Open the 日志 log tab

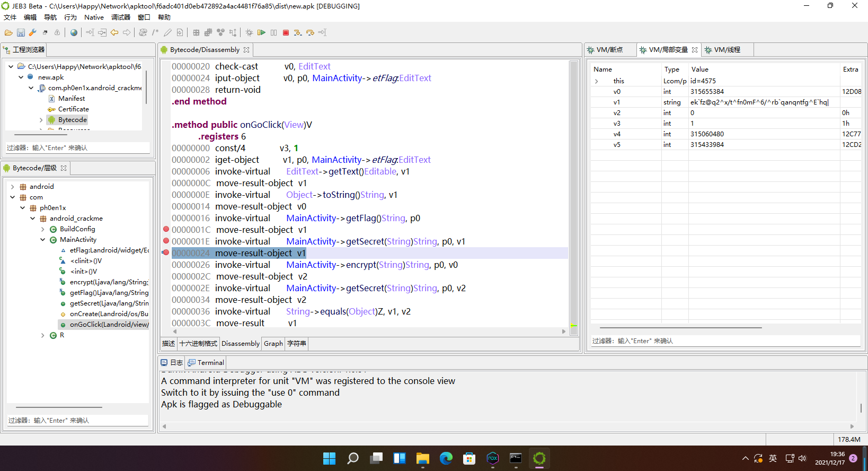[172, 363]
